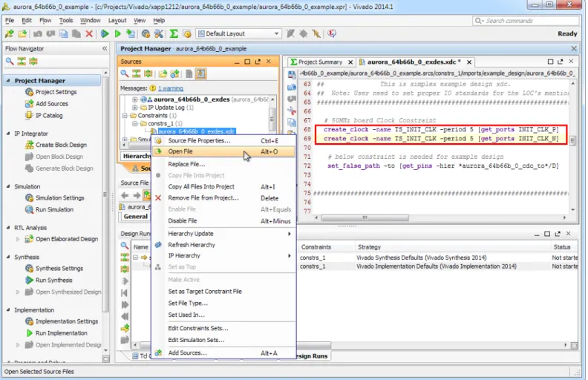The width and height of the screenshot is (588, 380).
Task: Click Refresh Hierarchy in context menu
Action: click(223, 245)
